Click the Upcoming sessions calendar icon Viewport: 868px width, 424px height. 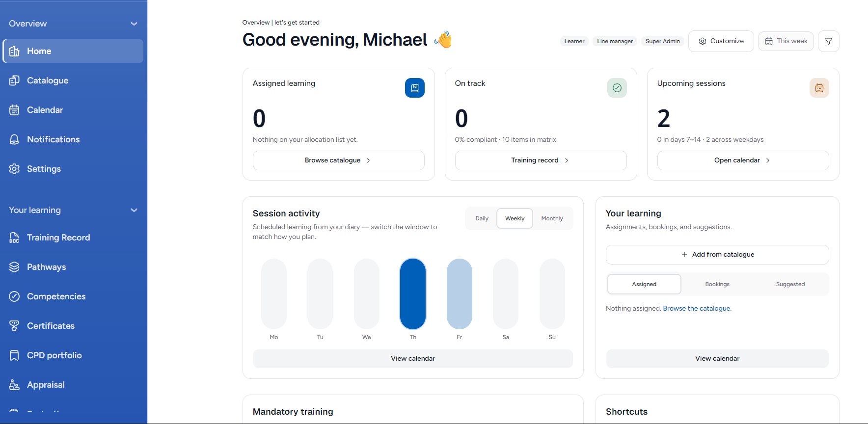(x=819, y=88)
